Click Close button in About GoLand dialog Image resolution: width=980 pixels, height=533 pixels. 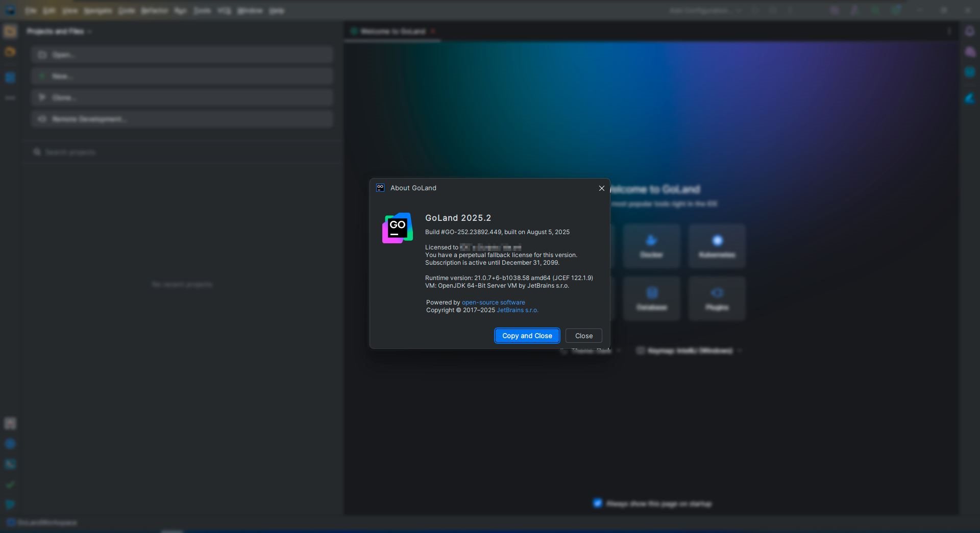[x=583, y=336]
